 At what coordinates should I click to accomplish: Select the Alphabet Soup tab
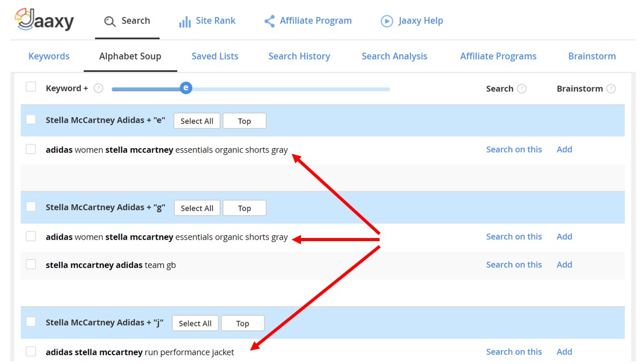point(130,57)
